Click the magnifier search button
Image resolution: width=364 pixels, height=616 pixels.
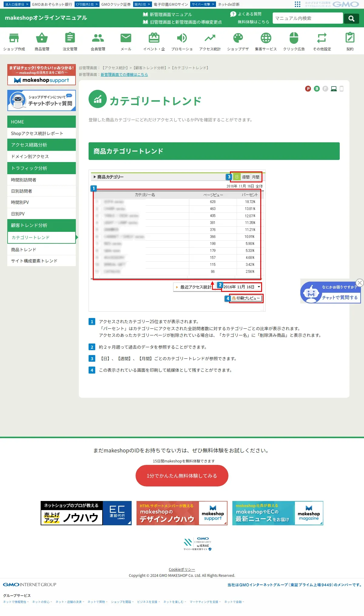tap(352, 19)
